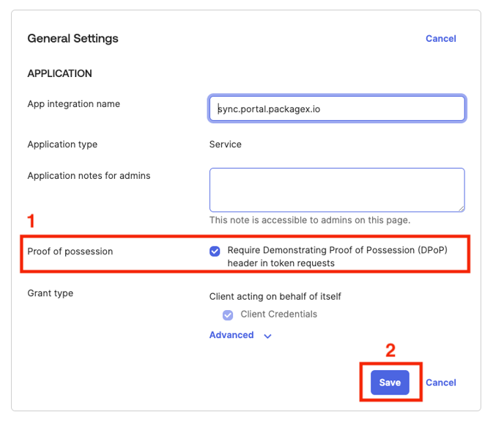The image size is (504, 423).
Task: Click the Client Credentials label text
Action: [279, 315]
